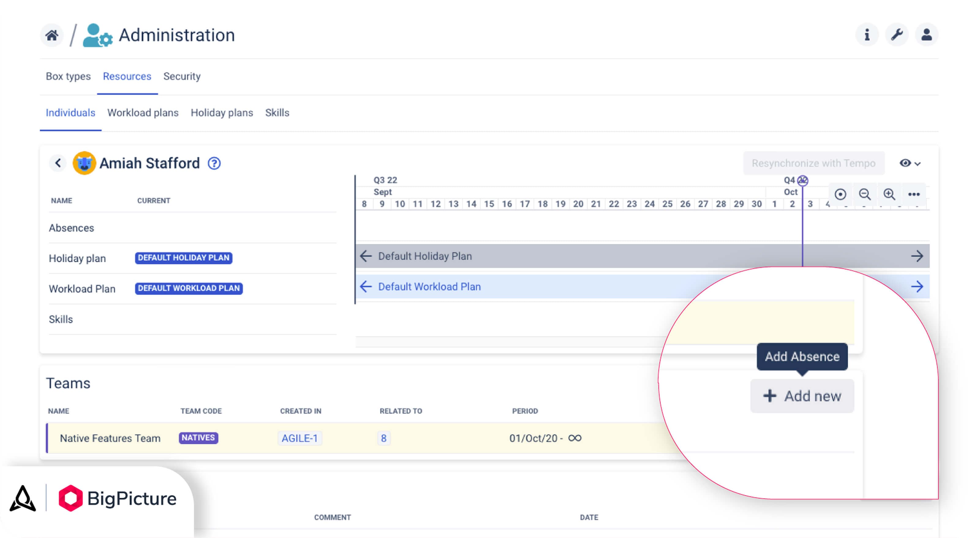Select the Skills sub-tab
The height and width of the screenshot is (538, 980).
tap(277, 113)
